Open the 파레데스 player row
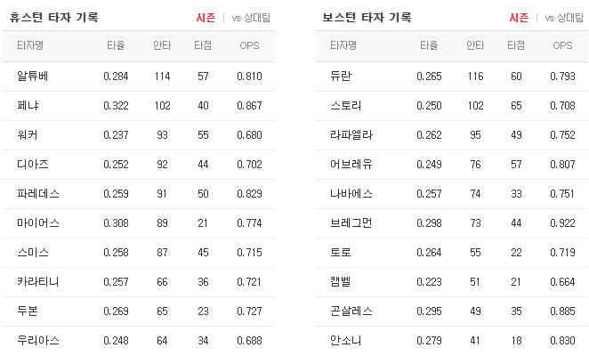The height and width of the screenshot is (364, 589). (x=139, y=194)
